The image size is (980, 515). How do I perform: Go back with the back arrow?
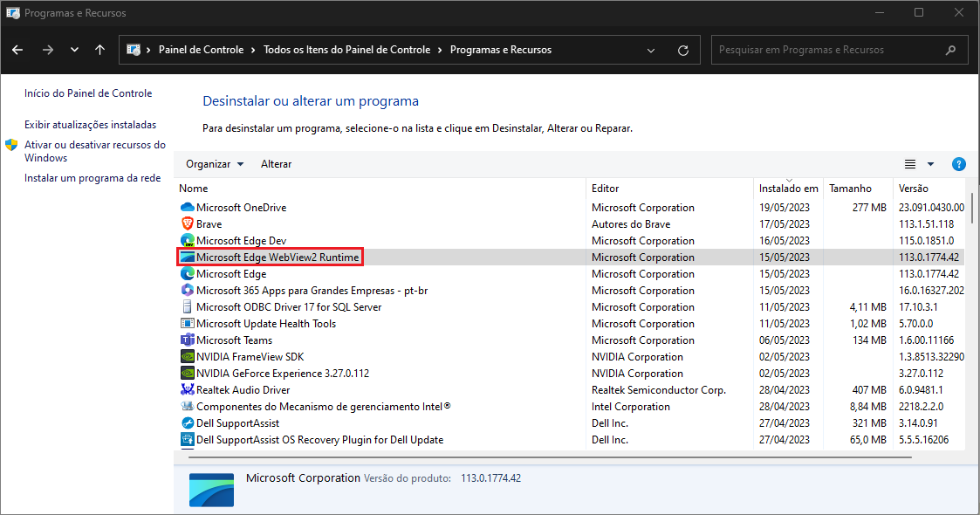[17, 50]
